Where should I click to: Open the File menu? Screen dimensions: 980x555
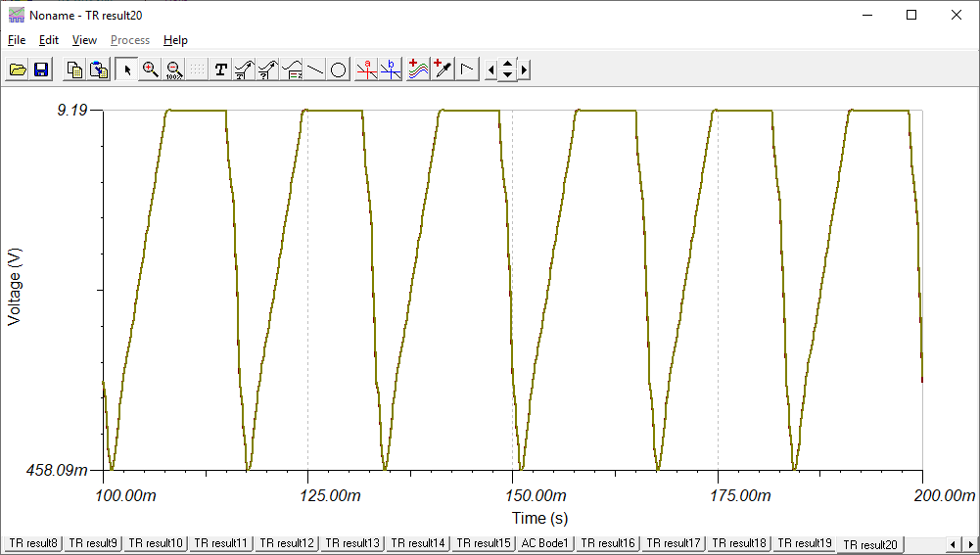[17, 40]
